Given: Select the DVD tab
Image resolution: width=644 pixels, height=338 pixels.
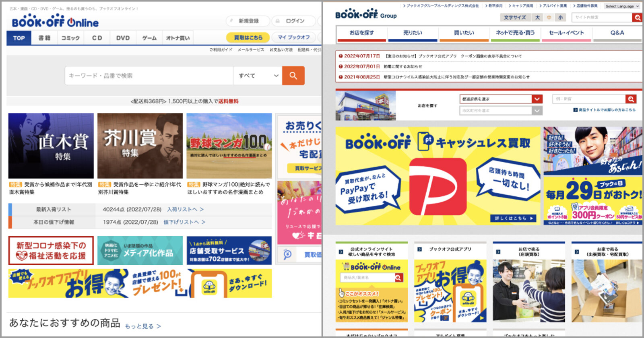Looking at the screenshot, I should pos(123,38).
